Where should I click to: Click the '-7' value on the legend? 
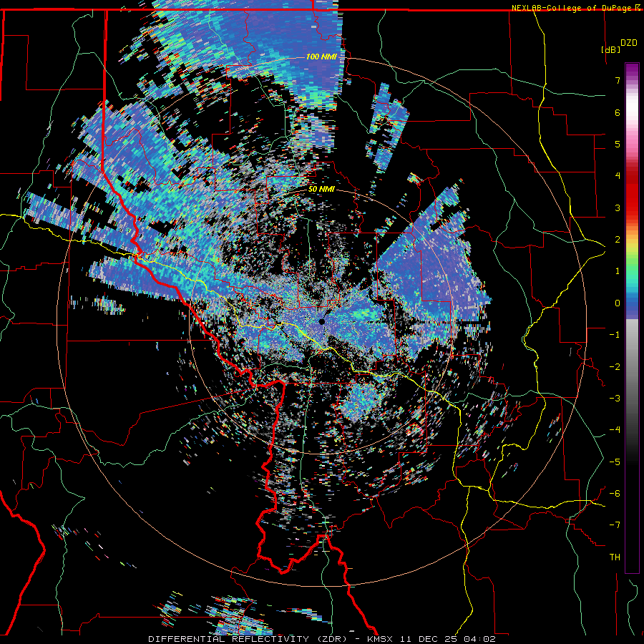coord(615,525)
